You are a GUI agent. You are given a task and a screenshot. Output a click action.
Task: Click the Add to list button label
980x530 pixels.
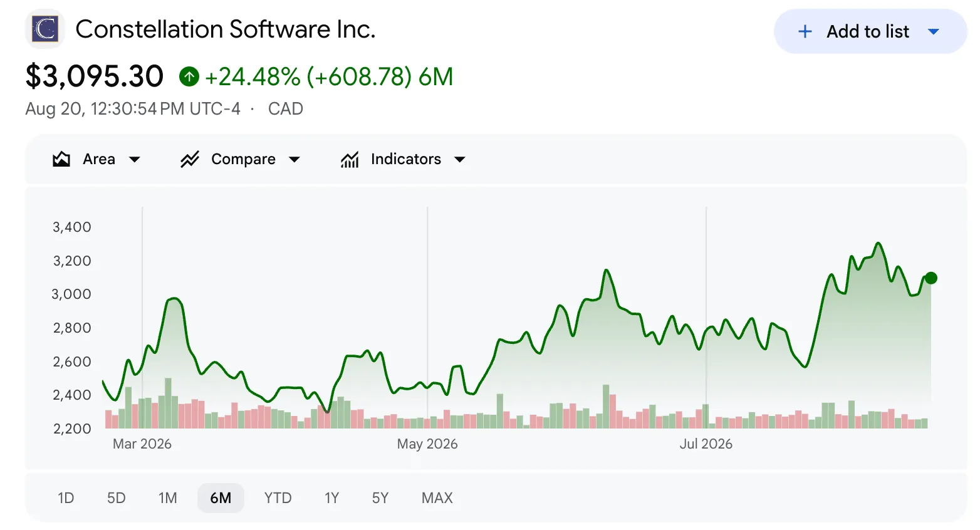tap(868, 31)
